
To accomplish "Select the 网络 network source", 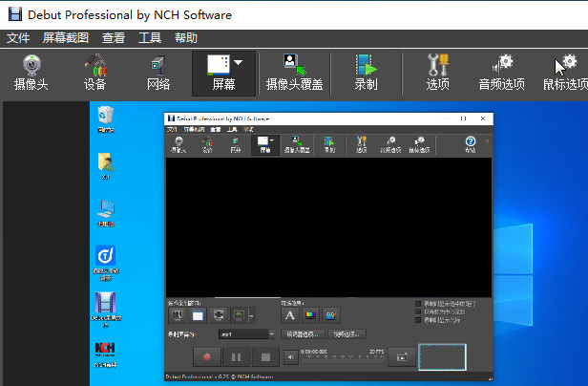I will click(x=158, y=74).
